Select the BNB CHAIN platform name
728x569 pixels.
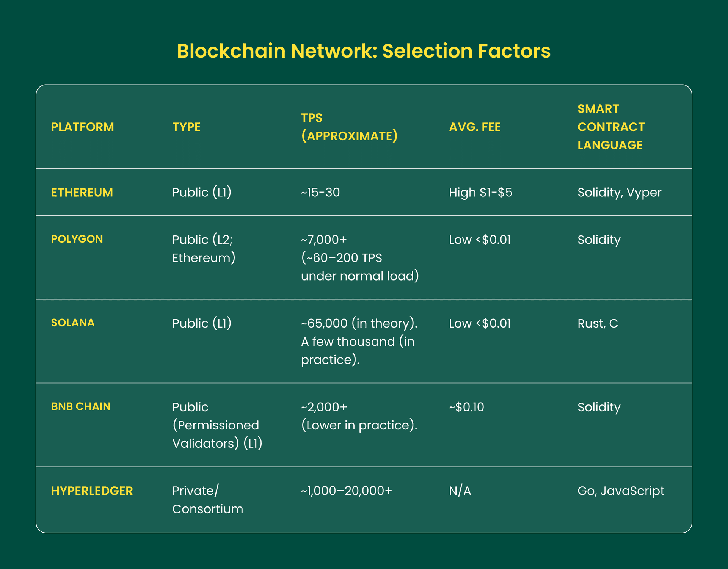(81, 407)
